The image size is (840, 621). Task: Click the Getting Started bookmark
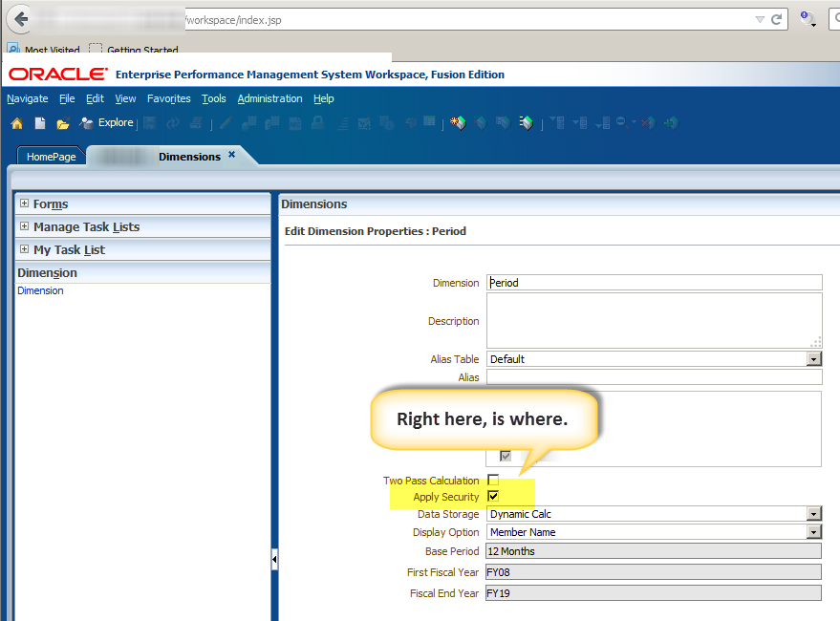(x=134, y=50)
